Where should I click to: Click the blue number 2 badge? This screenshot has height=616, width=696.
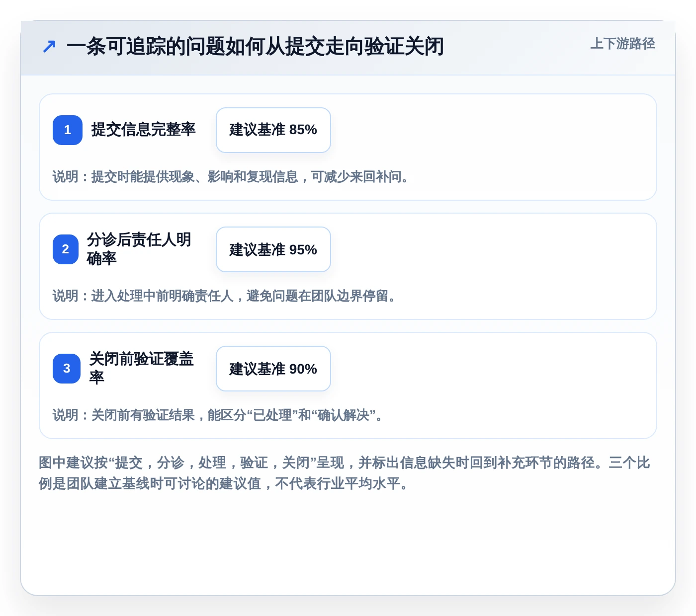(66, 249)
